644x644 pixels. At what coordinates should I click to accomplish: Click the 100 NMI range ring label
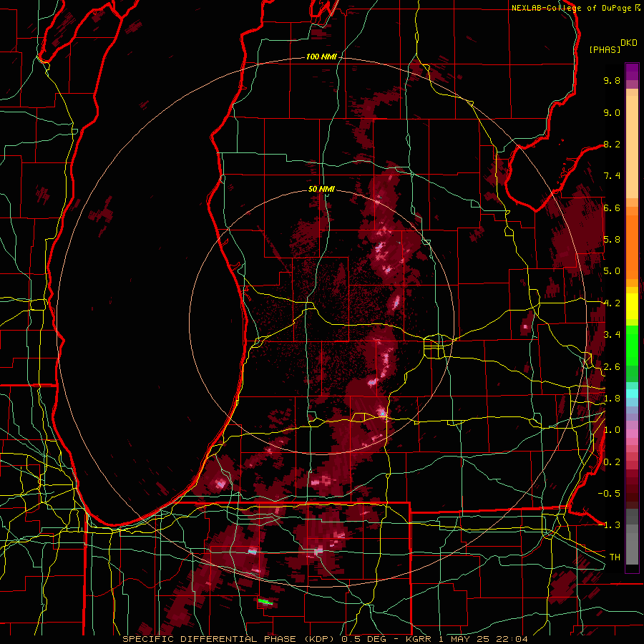[x=321, y=57]
